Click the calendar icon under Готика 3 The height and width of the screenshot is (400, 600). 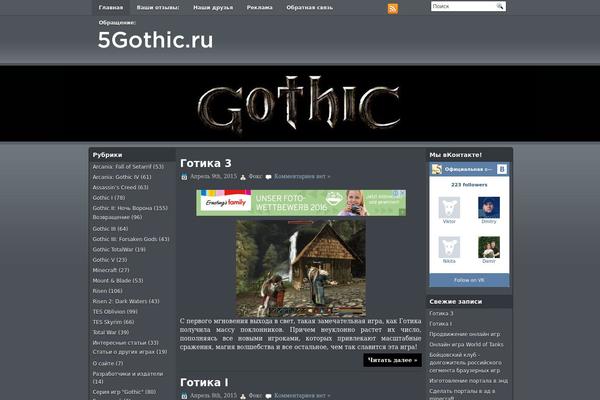[x=184, y=176]
